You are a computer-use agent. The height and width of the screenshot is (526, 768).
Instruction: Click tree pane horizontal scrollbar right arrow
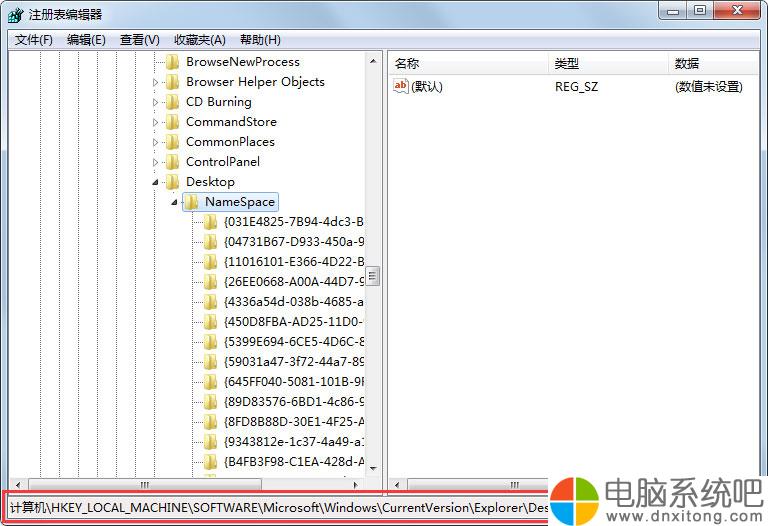tap(356, 485)
